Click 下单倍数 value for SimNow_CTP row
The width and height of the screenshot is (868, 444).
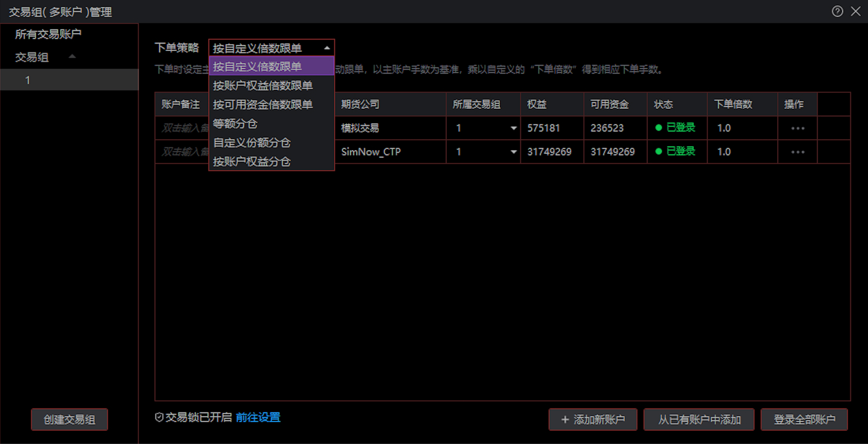coord(724,152)
